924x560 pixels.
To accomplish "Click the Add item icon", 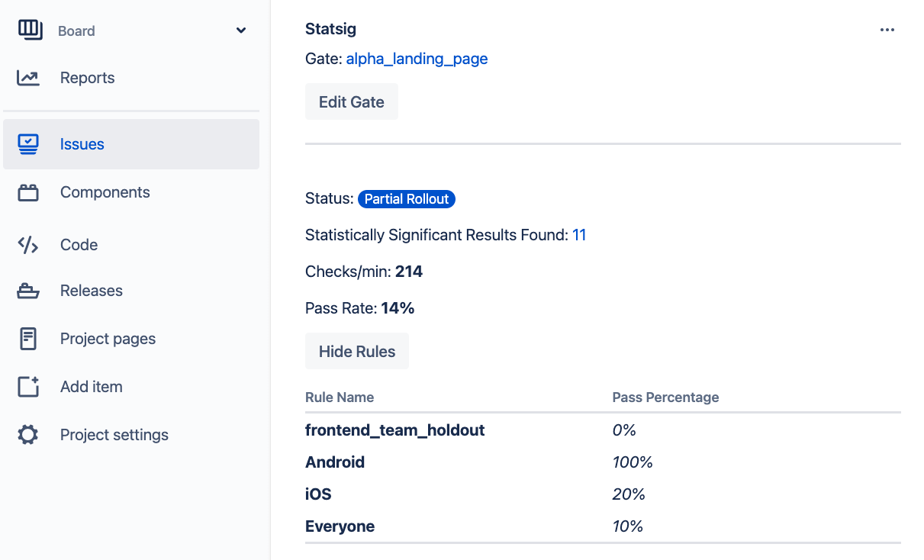I will tap(28, 387).
